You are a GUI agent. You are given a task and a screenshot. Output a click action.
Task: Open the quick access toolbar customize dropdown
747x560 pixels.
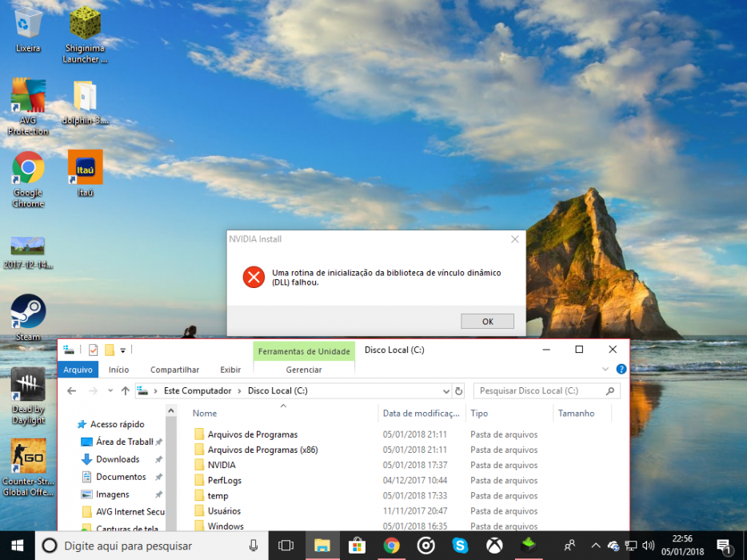122,350
